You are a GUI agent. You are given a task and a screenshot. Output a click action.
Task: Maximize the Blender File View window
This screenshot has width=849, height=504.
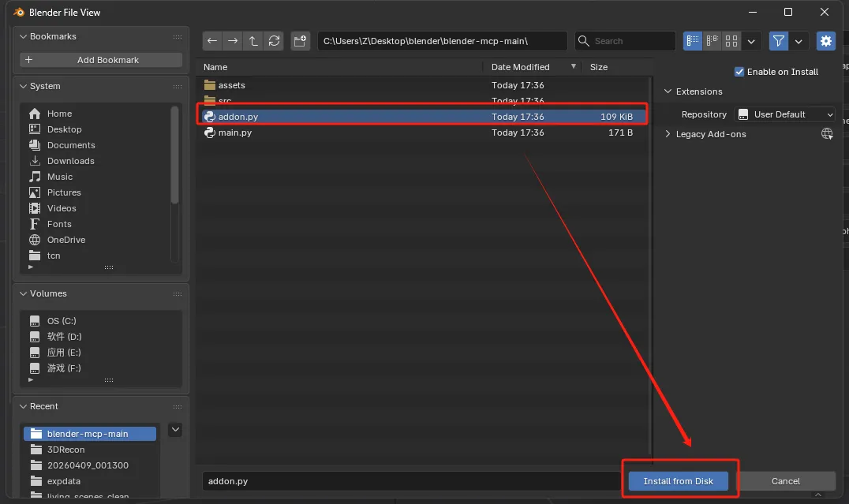tap(788, 12)
